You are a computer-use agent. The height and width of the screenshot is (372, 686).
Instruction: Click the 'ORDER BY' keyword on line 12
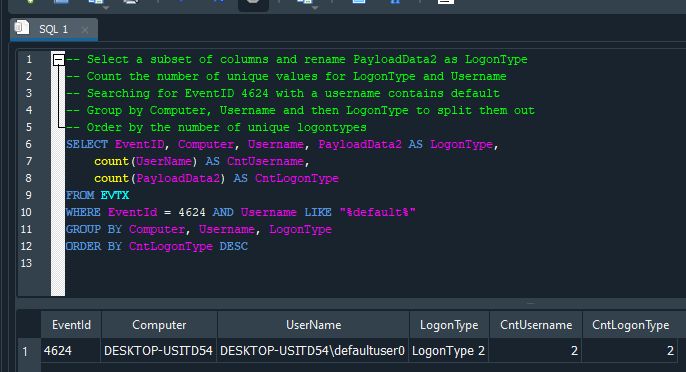click(94, 246)
